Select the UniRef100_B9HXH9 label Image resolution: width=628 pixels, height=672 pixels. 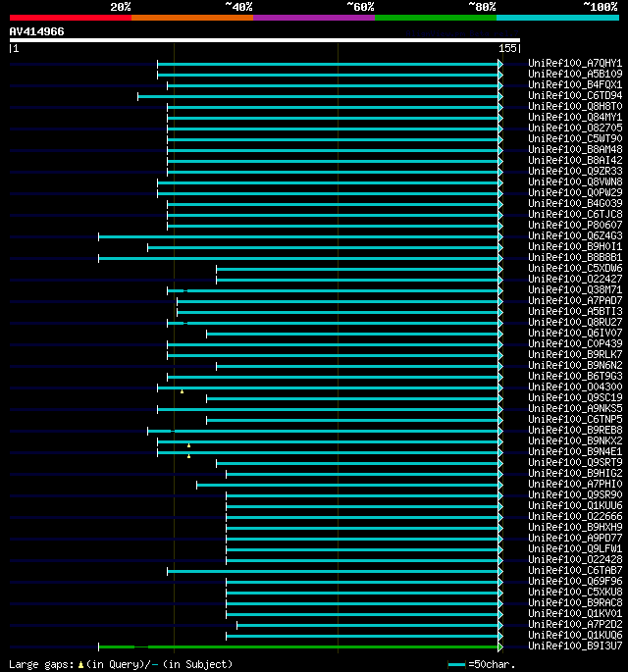(x=575, y=527)
